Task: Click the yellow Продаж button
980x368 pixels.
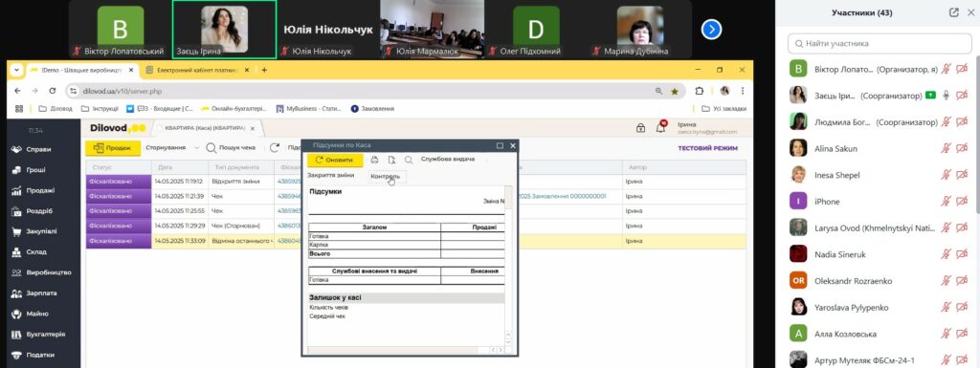Action: tap(113, 148)
